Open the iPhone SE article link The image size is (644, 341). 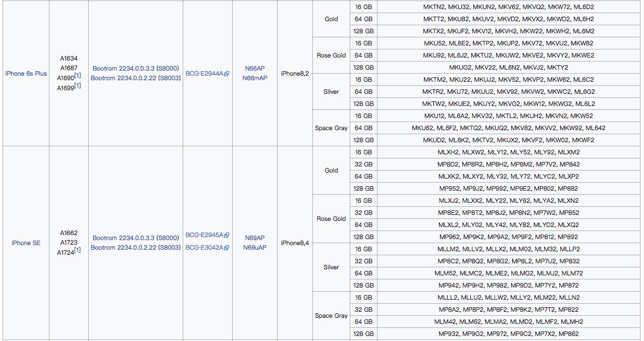26,243
